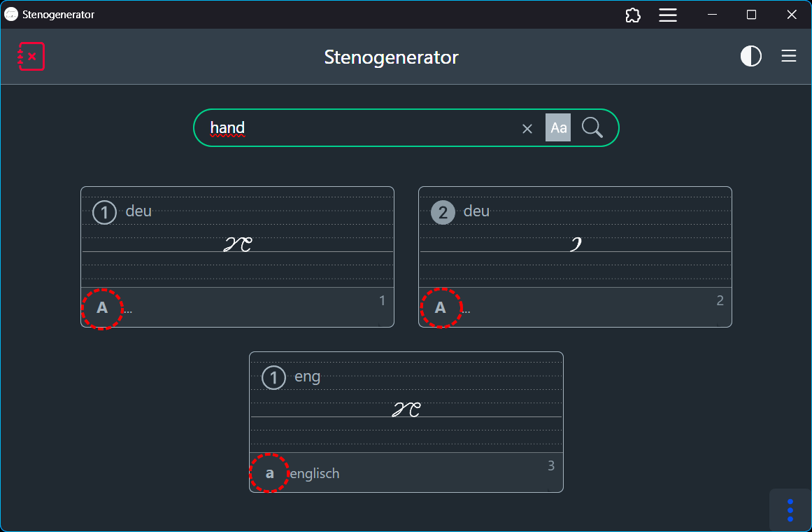Toggle lowercase a badge on eng card
This screenshot has width=812, height=532.
(x=270, y=473)
